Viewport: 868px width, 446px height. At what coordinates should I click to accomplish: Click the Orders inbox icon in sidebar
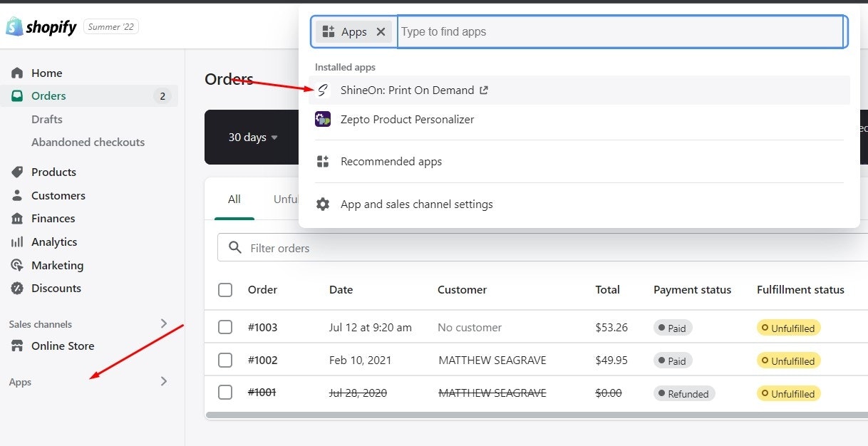click(x=17, y=95)
